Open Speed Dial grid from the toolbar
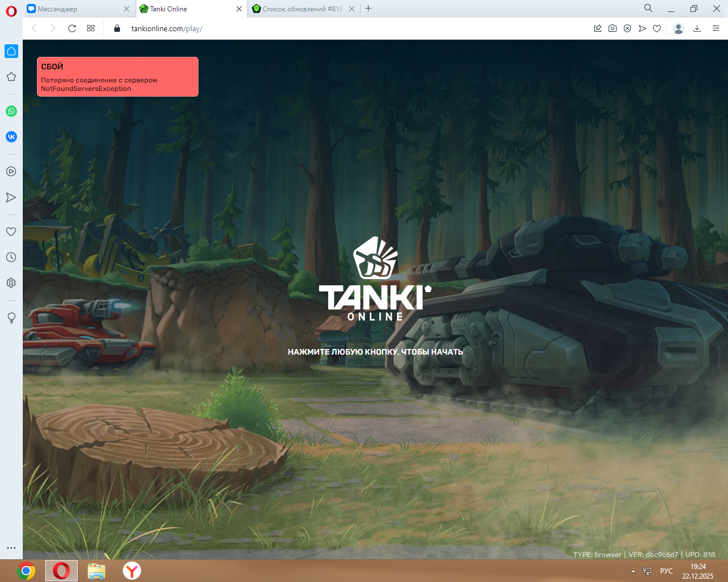 pyautogui.click(x=90, y=28)
